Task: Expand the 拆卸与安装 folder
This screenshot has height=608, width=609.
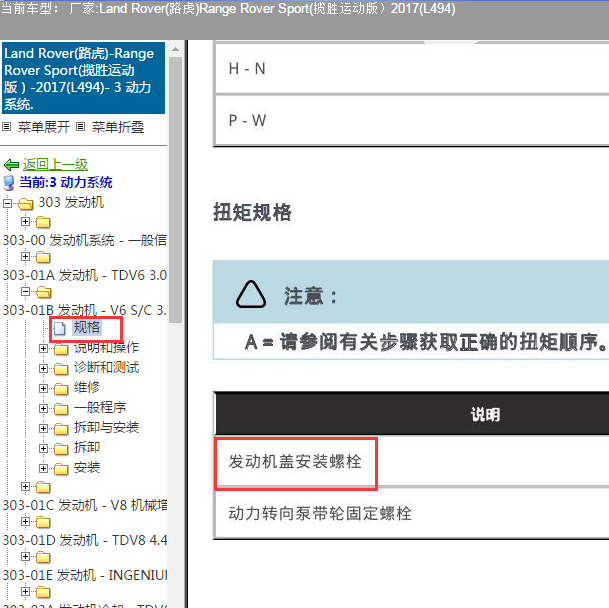Action: (x=43, y=429)
